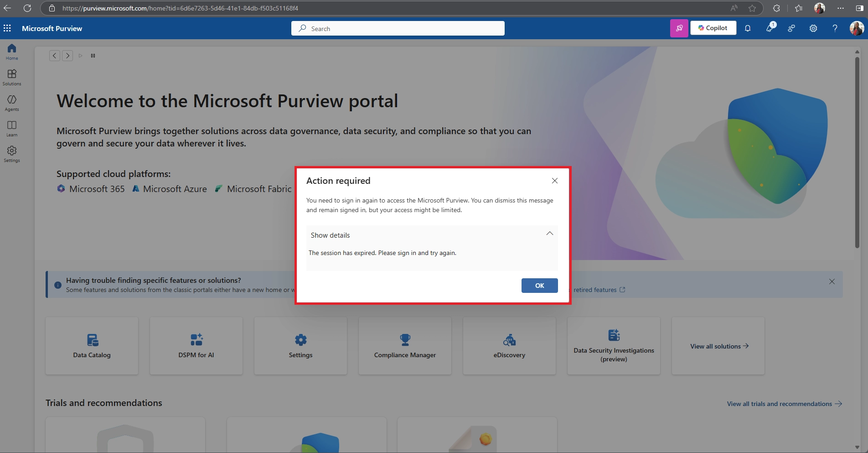The width and height of the screenshot is (868, 453).
Task: Open Data Security Investigations (preview) card
Action: (614, 346)
